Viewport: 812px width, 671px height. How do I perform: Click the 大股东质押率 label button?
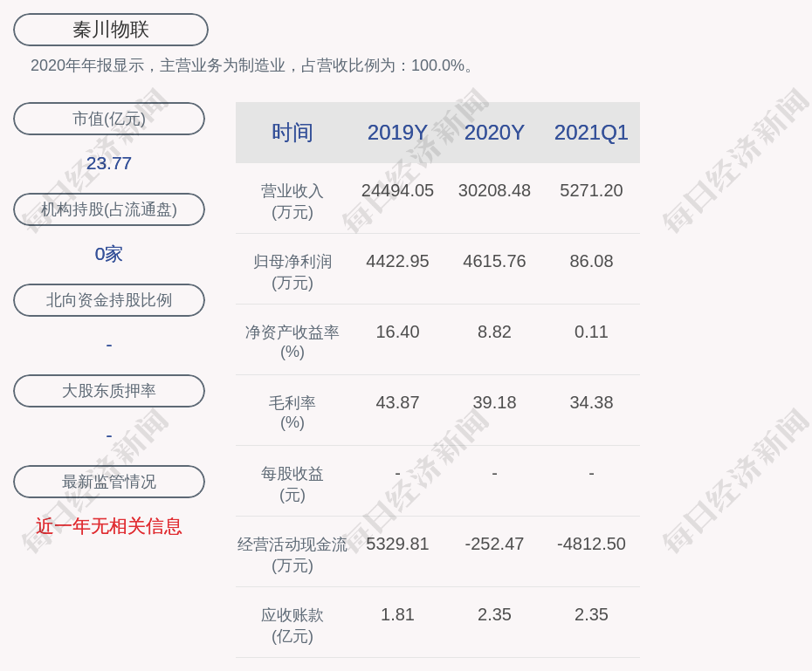[x=109, y=391]
